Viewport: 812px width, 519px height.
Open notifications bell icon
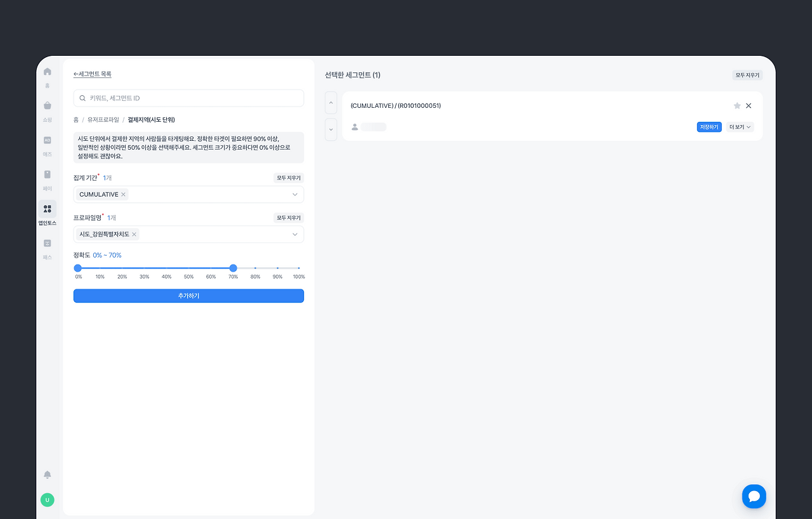point(47,475)
